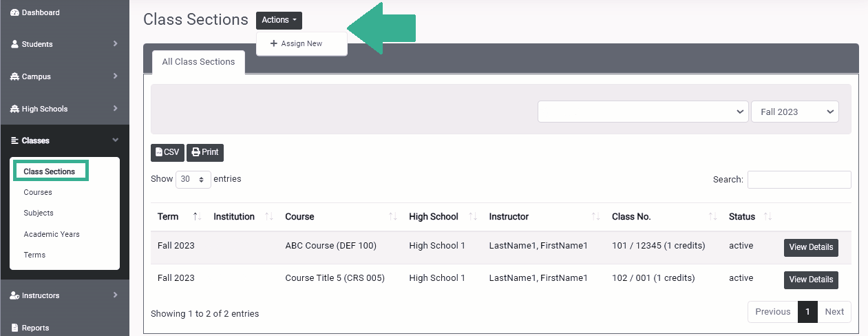Expand the Campus menu chevron
Screen dimensions: 868x336
(x=116, y=76)
